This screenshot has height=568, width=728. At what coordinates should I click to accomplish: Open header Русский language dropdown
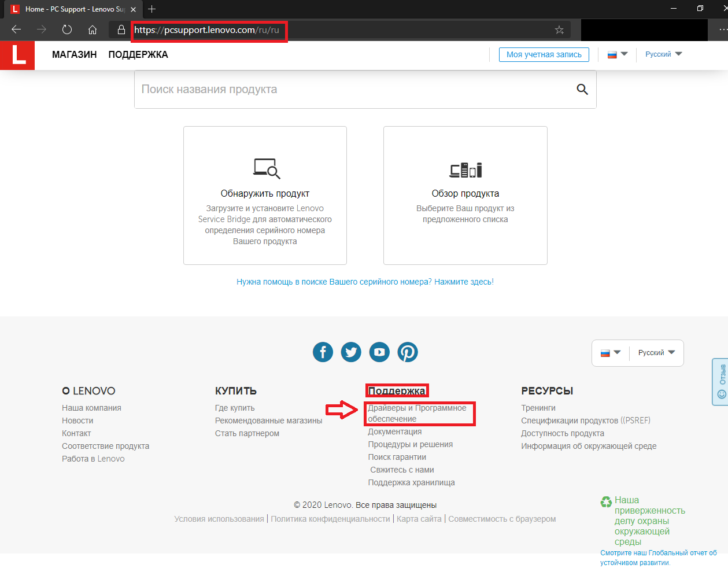point(664,54)
